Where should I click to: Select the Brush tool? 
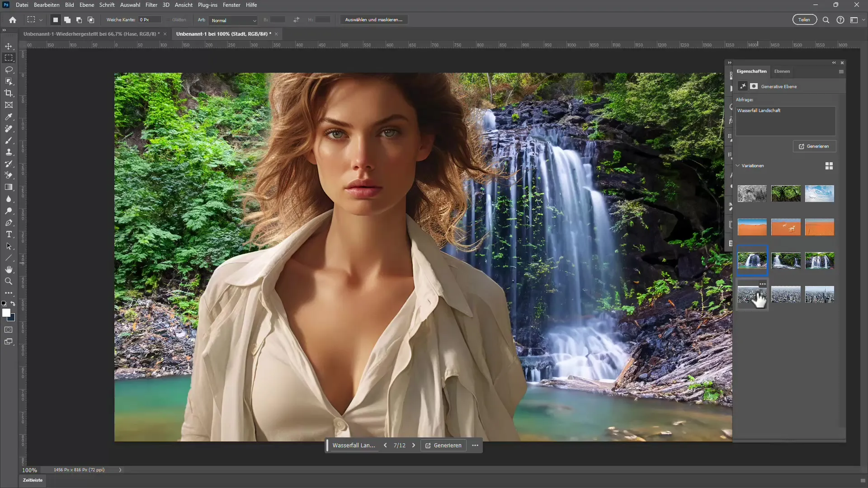[9, 141]
